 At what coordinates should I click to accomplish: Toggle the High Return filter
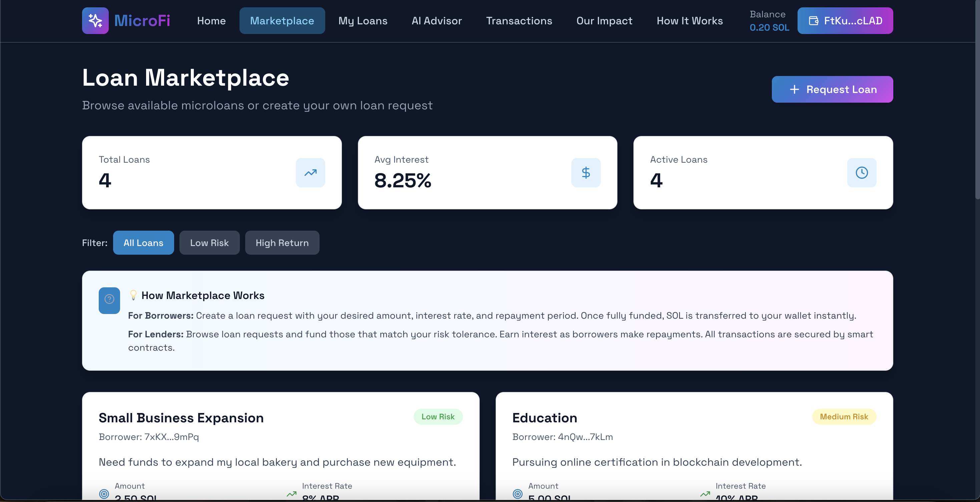click(282, 243)
